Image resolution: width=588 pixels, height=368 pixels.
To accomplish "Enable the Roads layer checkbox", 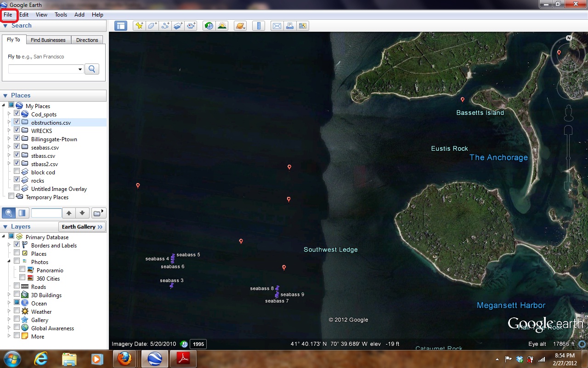I will coord(17,286).
